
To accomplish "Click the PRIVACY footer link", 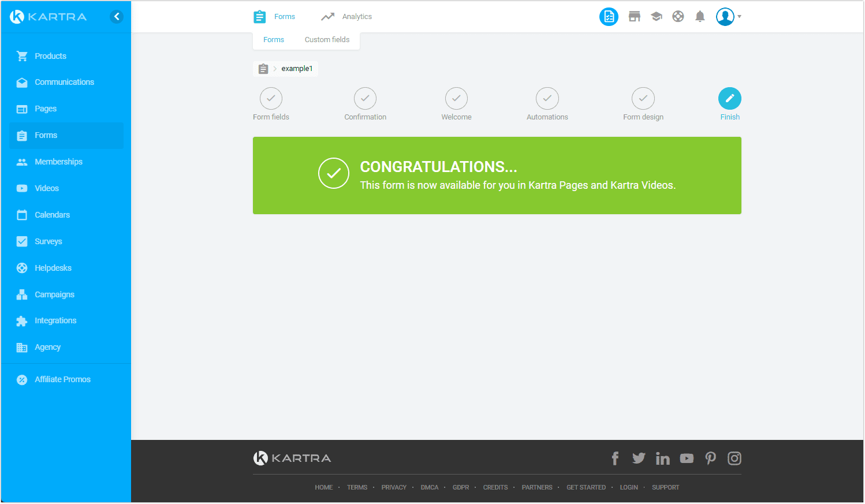I will pyautogui.click(x=394, y=488).
